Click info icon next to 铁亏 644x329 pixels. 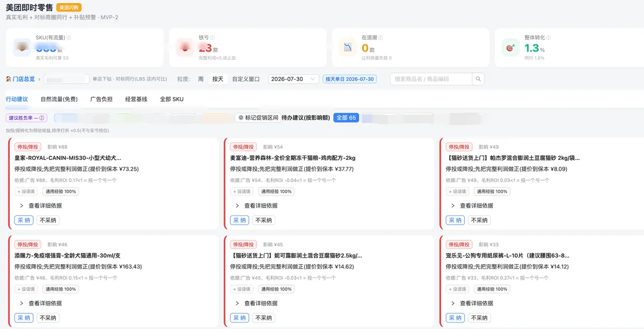point(213,38)
